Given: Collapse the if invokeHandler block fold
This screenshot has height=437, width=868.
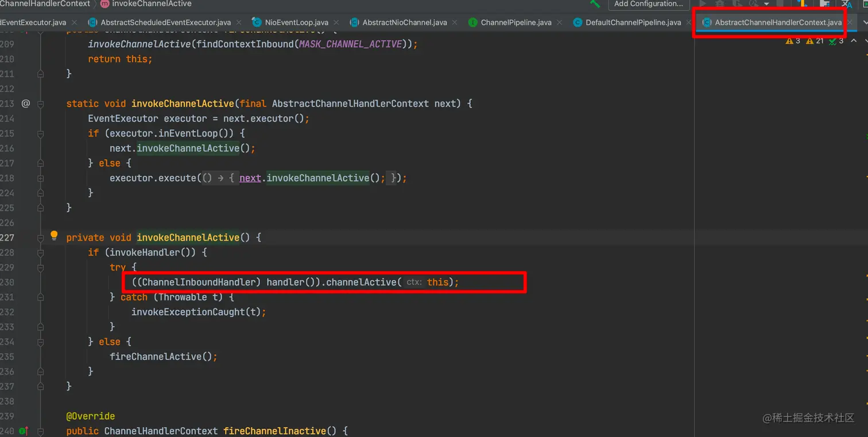Looking at the screenshot, I should 41,252.
